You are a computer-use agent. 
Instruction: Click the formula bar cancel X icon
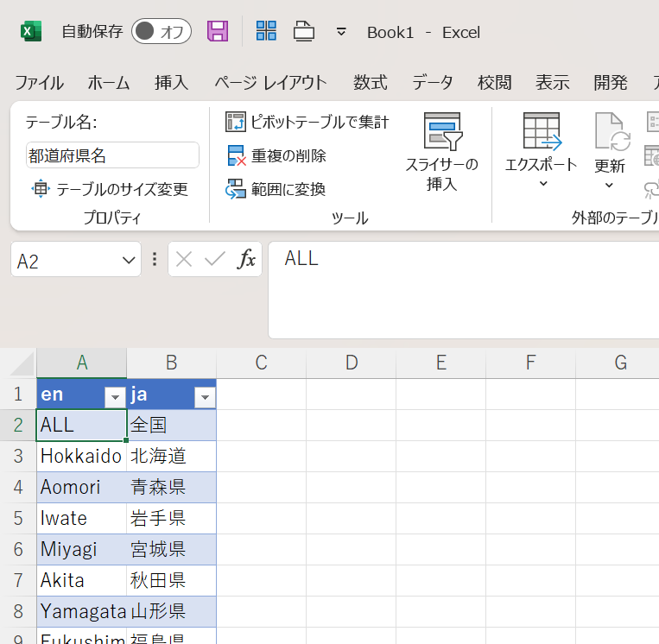[184, 259]
